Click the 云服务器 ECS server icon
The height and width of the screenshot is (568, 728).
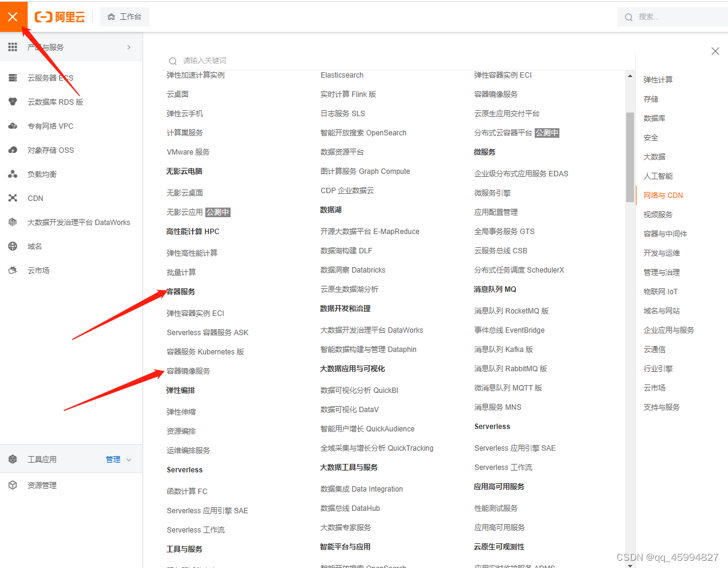[x=13, y=78]
